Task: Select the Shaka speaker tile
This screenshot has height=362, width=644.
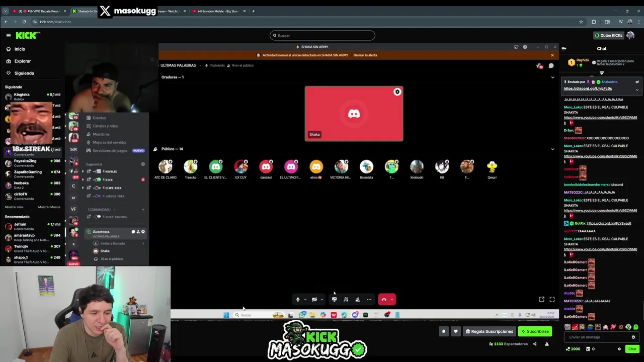Action: [354, 114]
